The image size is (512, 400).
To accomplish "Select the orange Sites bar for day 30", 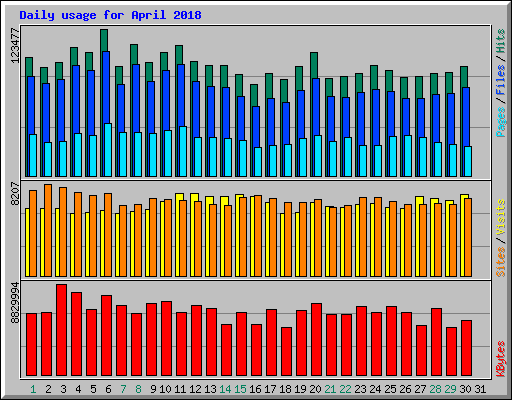I will coord(468,237).
